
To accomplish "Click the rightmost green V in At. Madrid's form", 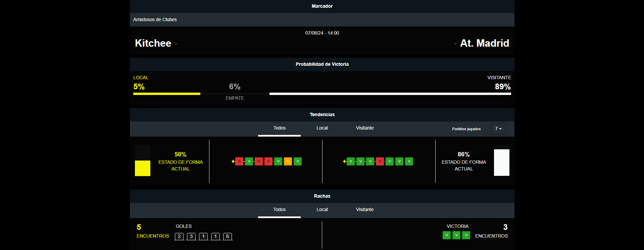I will 409,161.
